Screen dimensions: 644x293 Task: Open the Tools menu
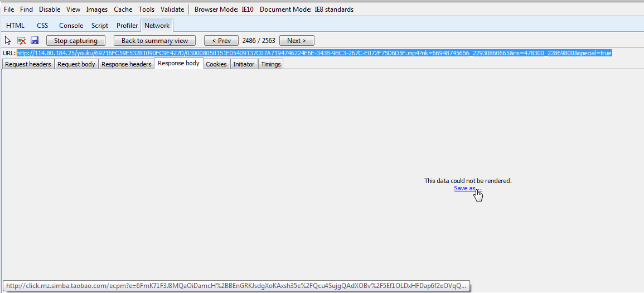pyautogui.click(x=146, y=9)
